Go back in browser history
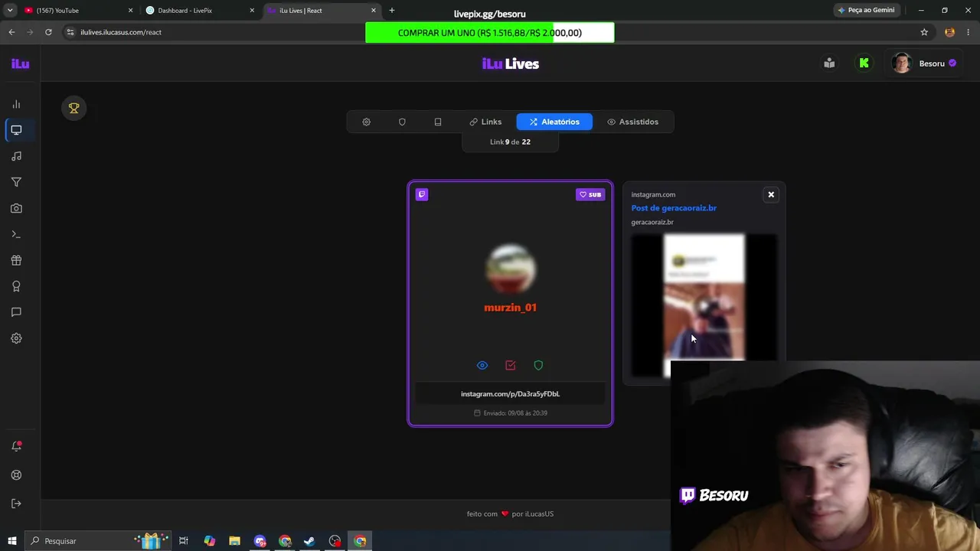 [x=11, y=32]
